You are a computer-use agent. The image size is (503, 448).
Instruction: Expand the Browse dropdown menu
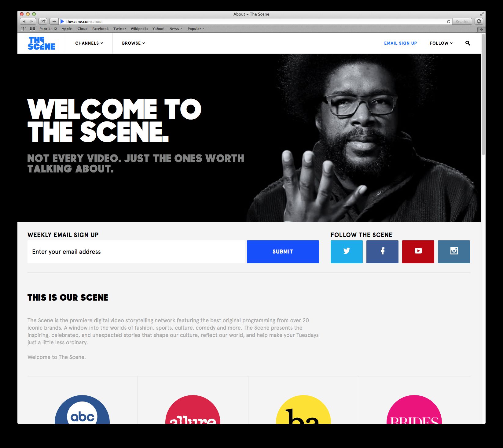click(134, 43)
